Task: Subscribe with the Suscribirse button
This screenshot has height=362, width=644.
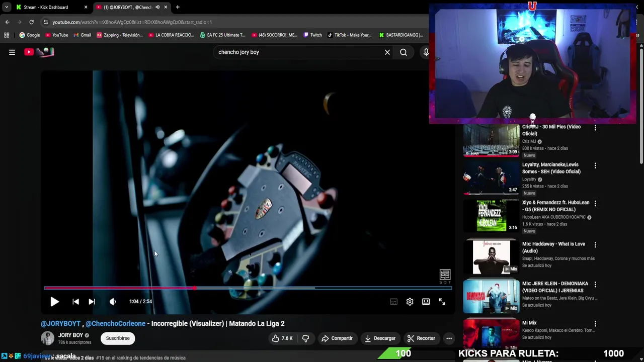Action: [x=118, y=338]
